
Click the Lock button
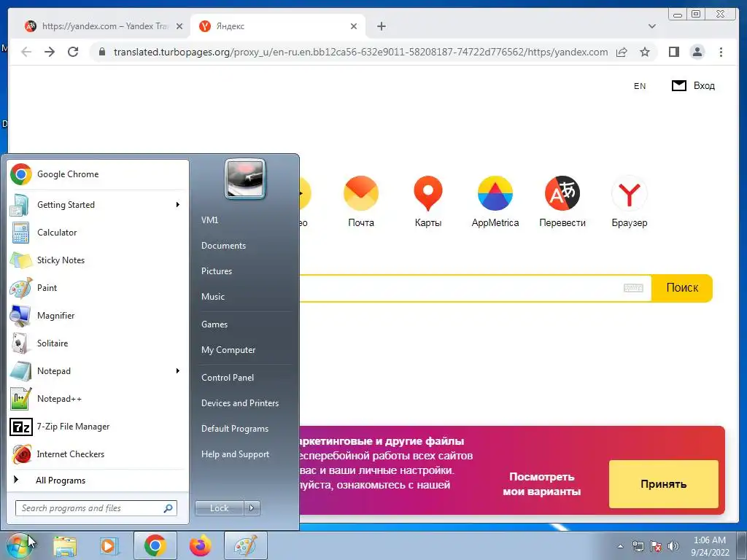coord(219,508)
